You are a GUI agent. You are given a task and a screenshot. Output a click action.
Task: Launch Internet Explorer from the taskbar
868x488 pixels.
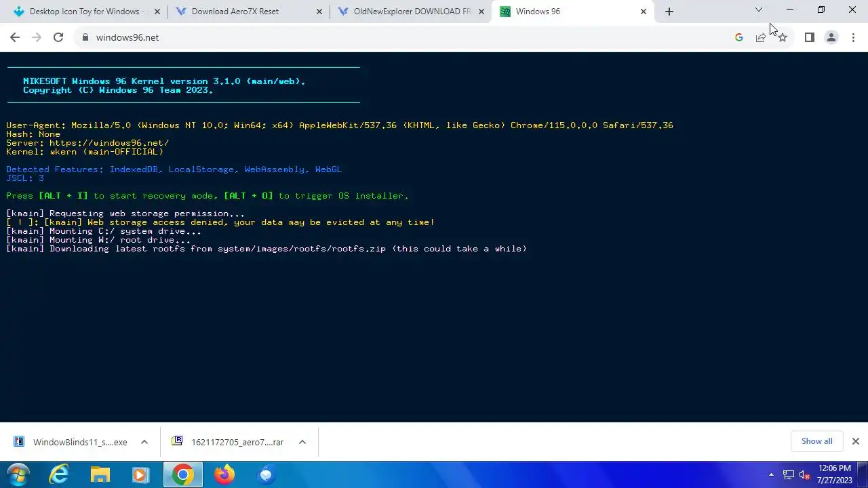click(x=59, y=474)
